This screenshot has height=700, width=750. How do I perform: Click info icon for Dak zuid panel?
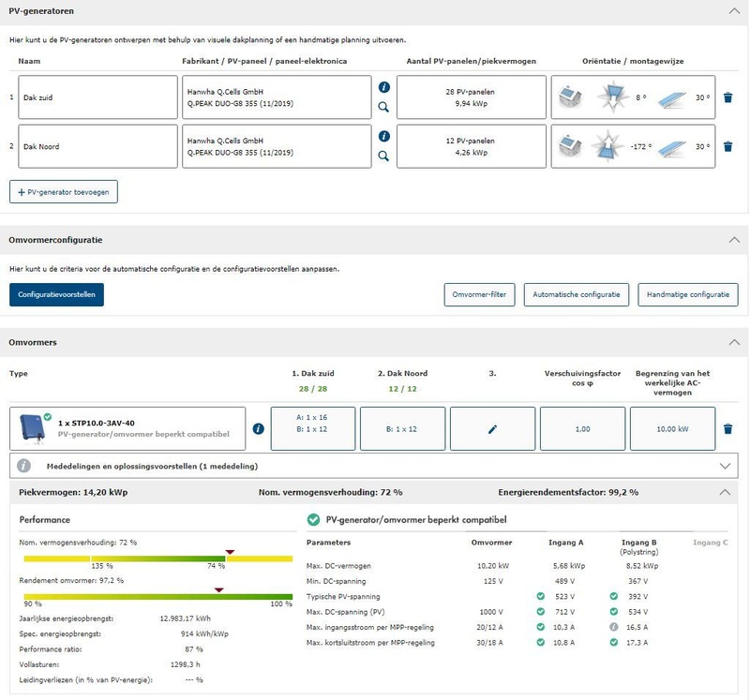coord(383,86)
